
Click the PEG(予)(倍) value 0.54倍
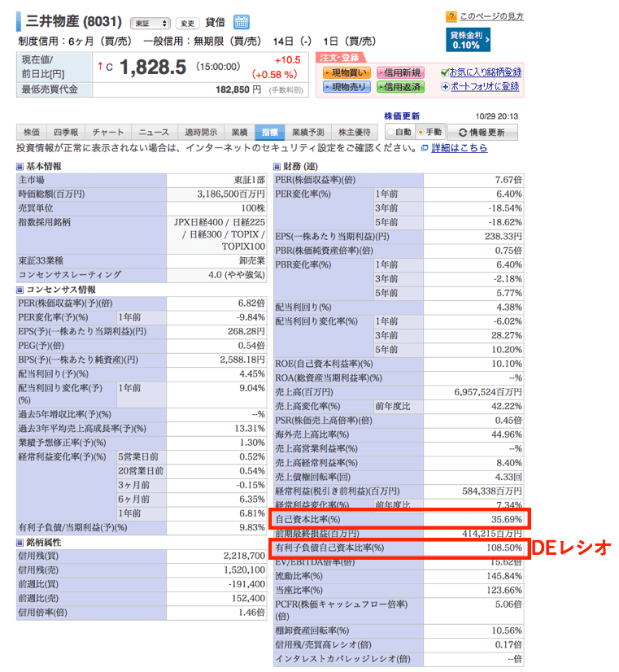[x=251, y=346]
